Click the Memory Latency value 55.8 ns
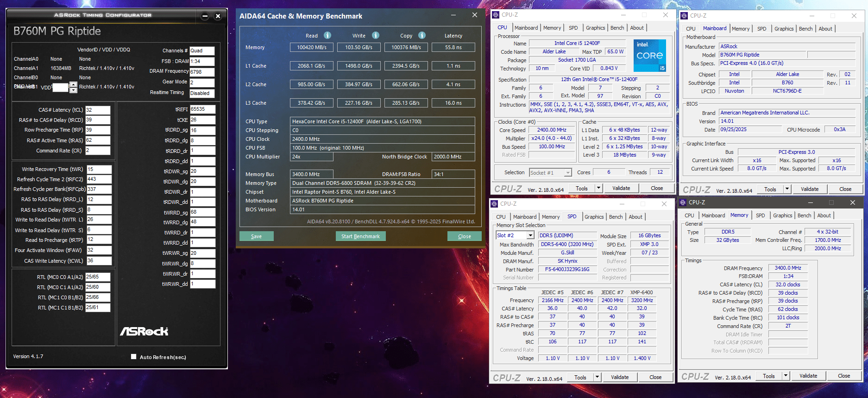The height and width of the screenshot is (398, 868). [x=453, y=47]
